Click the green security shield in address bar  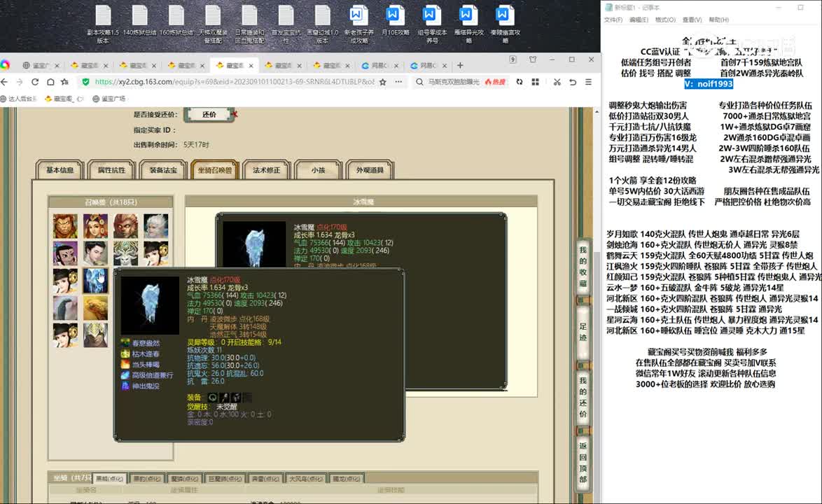(x=86, y=82)
